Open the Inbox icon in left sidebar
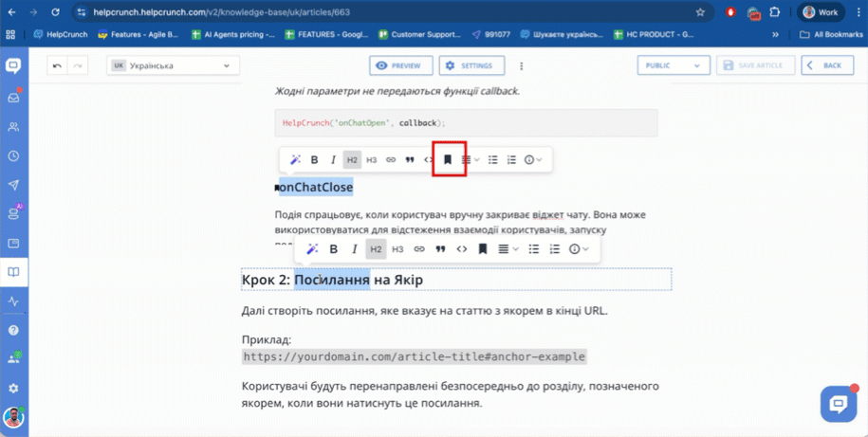 13,97
